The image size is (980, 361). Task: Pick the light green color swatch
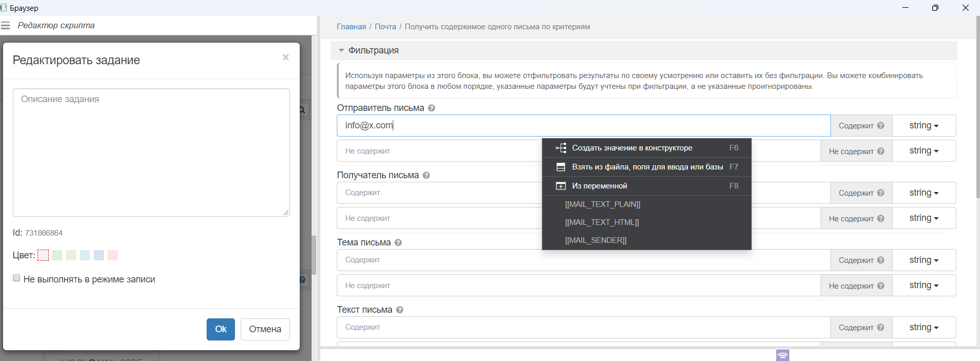[x=57, y=255]
